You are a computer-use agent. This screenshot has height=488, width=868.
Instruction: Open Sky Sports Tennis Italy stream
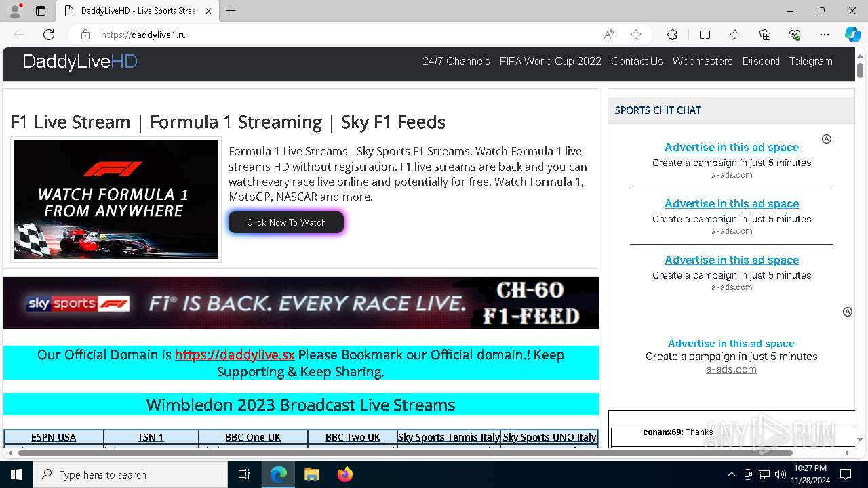click(449, 437)
